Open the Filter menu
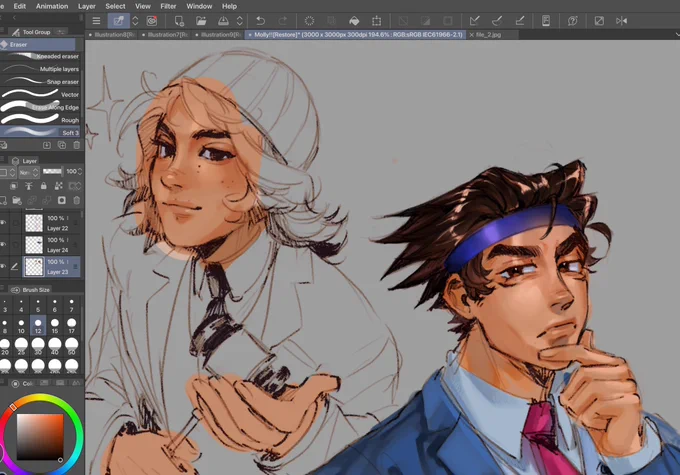Screen dimensions: 680x475 click(x=168, y=6)
